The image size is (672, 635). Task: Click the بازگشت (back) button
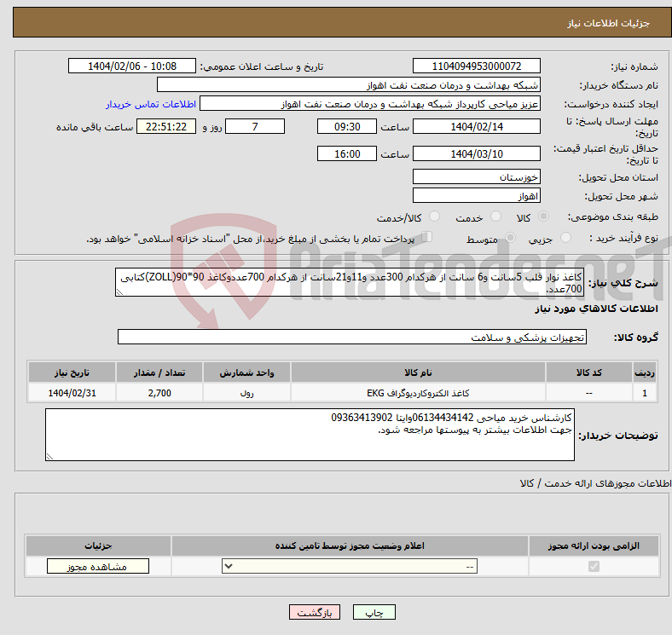[316, 613]
